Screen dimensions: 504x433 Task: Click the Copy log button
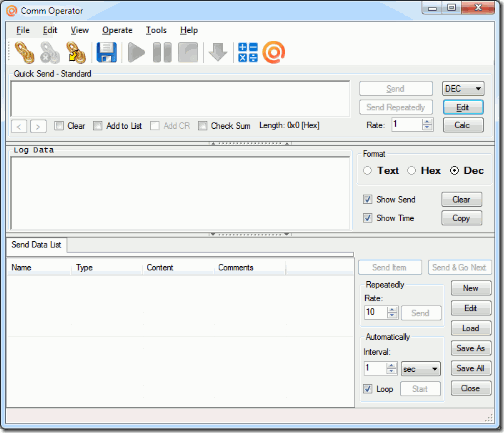[x=461, y=218]
